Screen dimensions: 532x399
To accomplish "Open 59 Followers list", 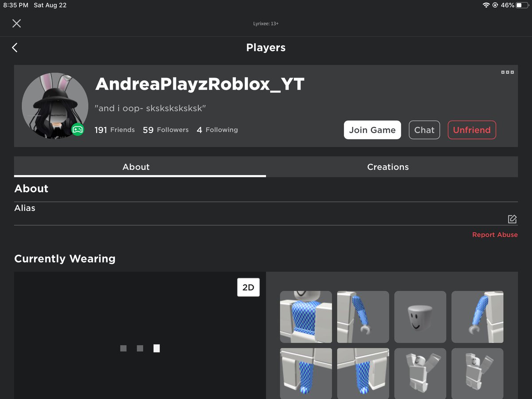I will tap(165, 130).
